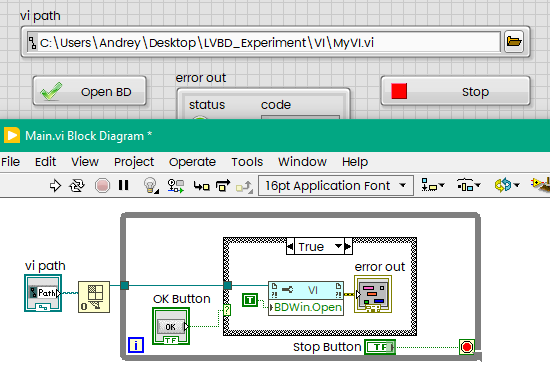Open the Operate menu
The image size is (550, 370).
pyautogui.click(x=192, y=162)
